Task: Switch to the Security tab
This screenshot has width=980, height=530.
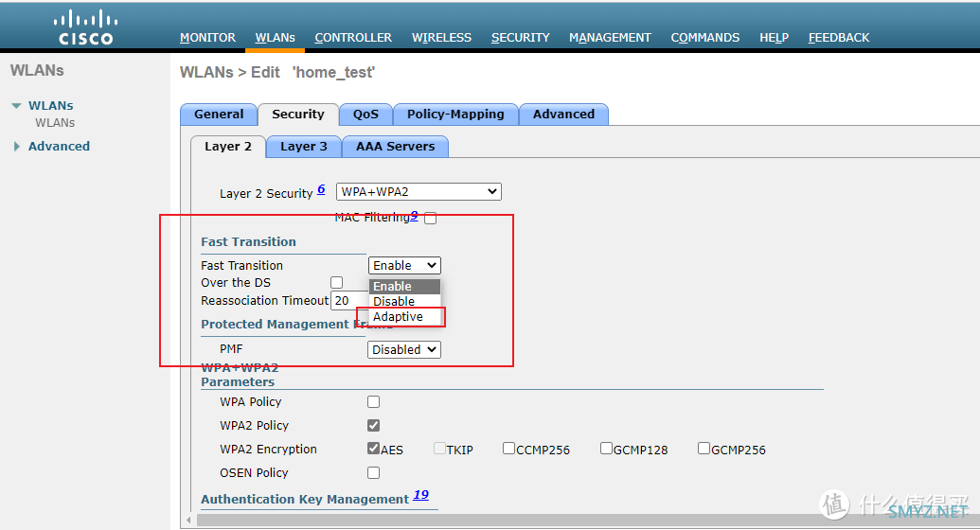Action: pyautogui.click(x=298, y=115)
